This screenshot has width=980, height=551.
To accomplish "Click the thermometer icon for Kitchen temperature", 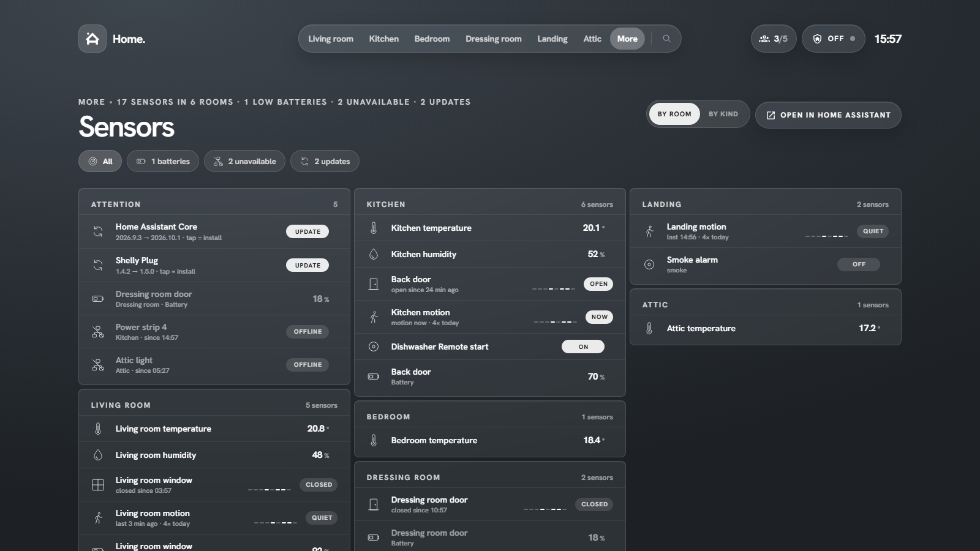I will [x=374, y=228].
